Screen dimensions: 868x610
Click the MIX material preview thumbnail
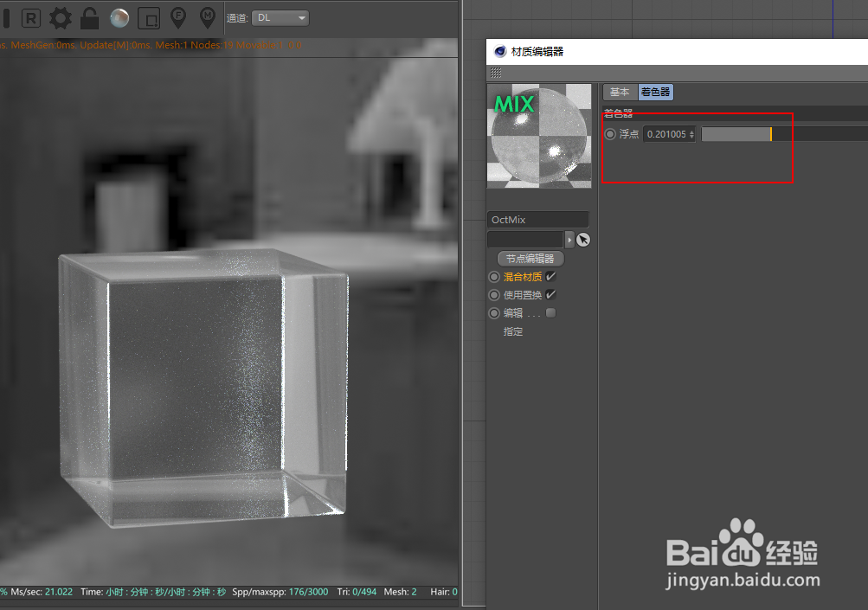[539, 136]
